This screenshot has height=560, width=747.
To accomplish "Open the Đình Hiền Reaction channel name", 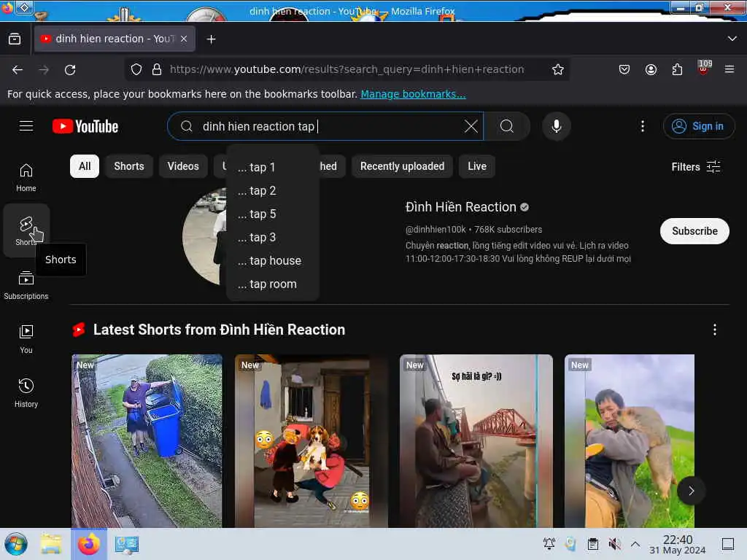I will pyautogui.click(x=461, y=207).
